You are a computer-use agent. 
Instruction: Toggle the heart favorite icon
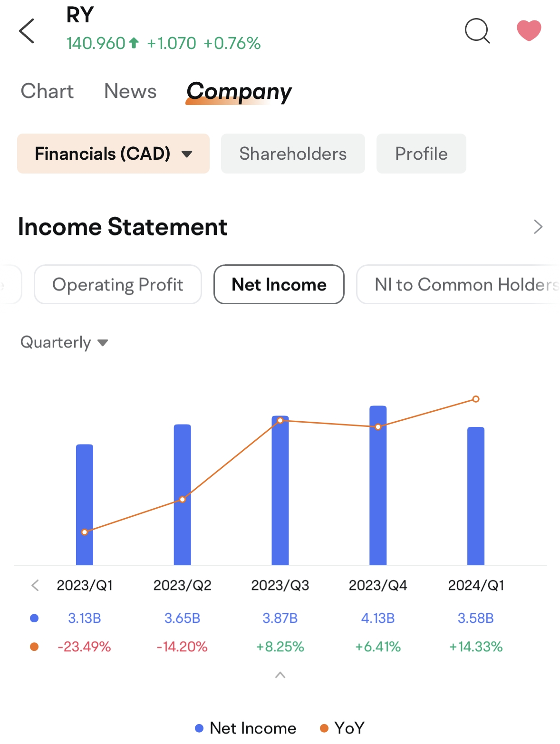[x=529, y=30]
